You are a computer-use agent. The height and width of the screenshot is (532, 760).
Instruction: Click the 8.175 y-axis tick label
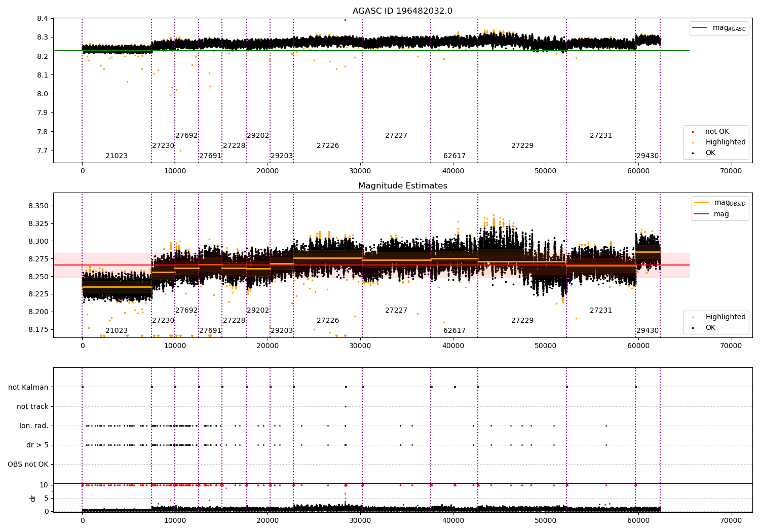[x=39, y=330]
